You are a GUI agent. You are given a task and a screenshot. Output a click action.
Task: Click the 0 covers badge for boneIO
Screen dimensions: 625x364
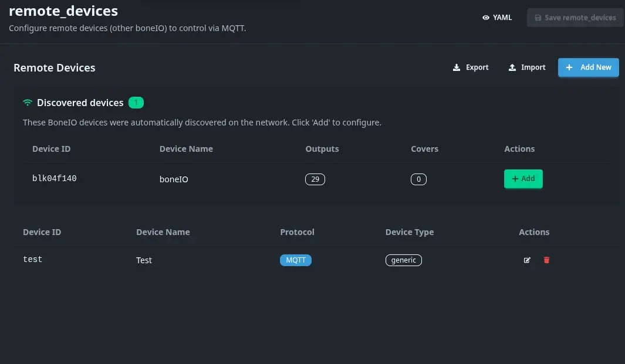click(418, 179)
